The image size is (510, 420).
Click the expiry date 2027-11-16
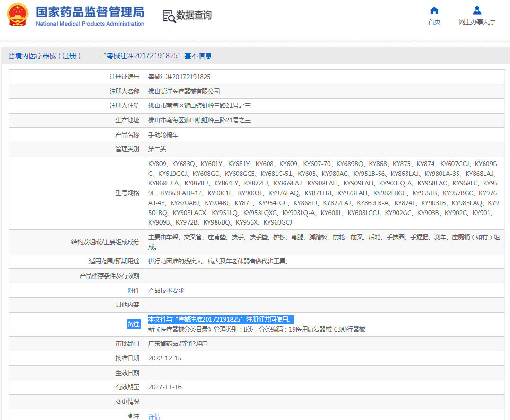(x=165, y=387)
